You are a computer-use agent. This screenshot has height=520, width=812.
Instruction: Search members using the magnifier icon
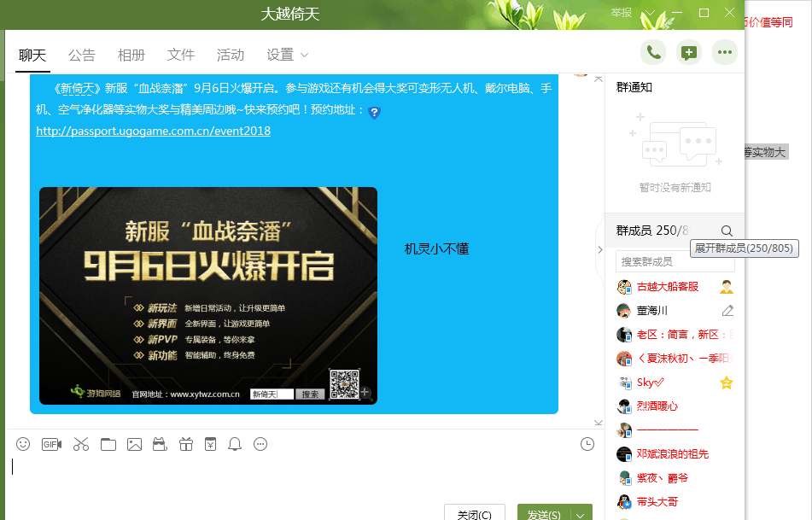tap(725, 231)
